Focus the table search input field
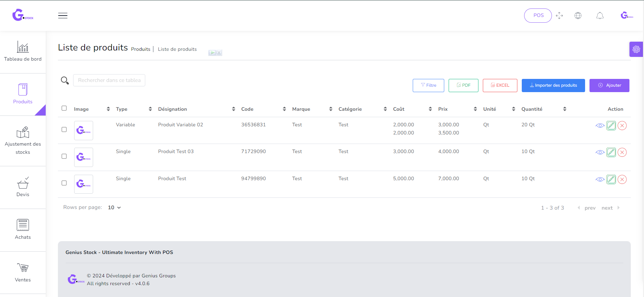 (109, 80)
